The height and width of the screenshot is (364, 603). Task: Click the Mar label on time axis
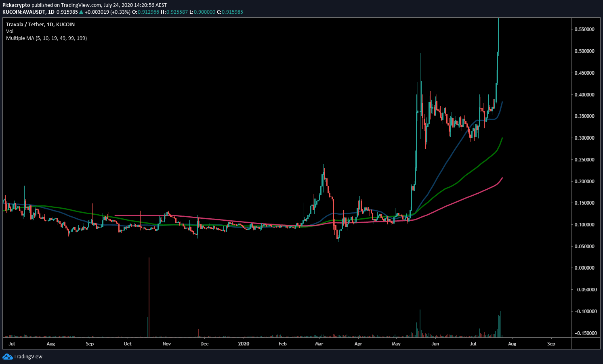tap(319, 344)
